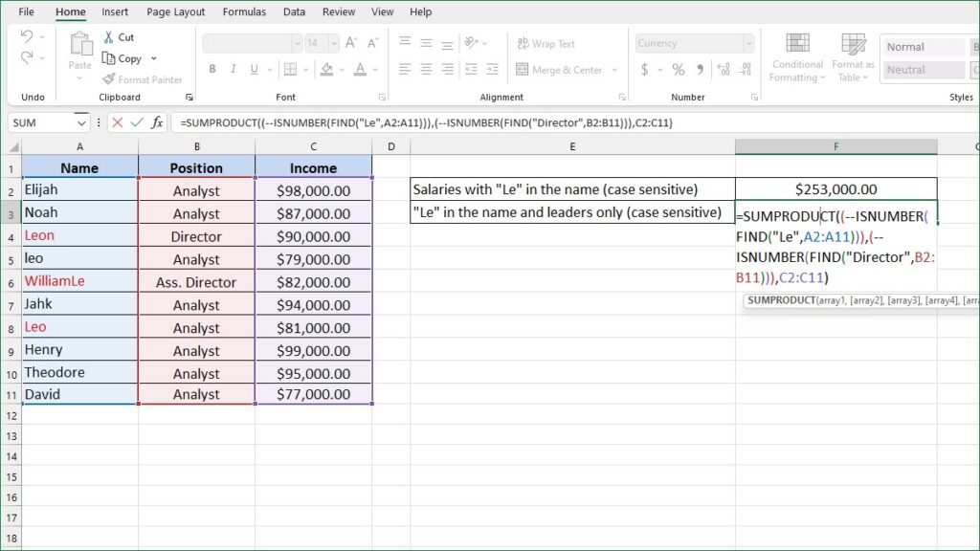Screen dimensions: 980x551
Task: Toggle Bold formatting
Action: (x=212, y=70)
